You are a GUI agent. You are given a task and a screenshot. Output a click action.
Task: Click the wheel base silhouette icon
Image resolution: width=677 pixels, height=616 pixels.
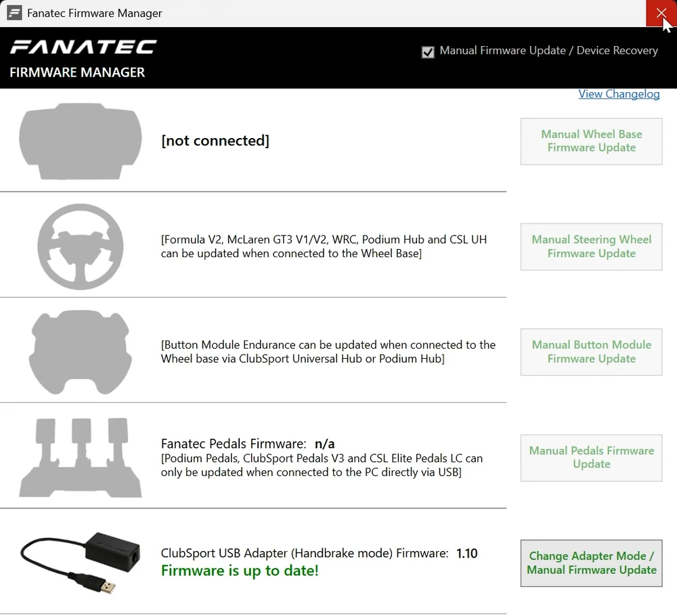coord(81,141)
